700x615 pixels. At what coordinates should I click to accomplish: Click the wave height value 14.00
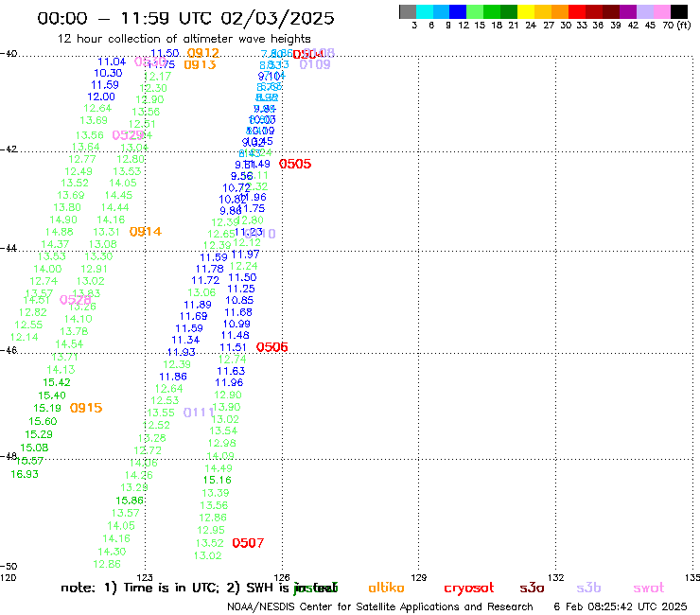(47, 269)
